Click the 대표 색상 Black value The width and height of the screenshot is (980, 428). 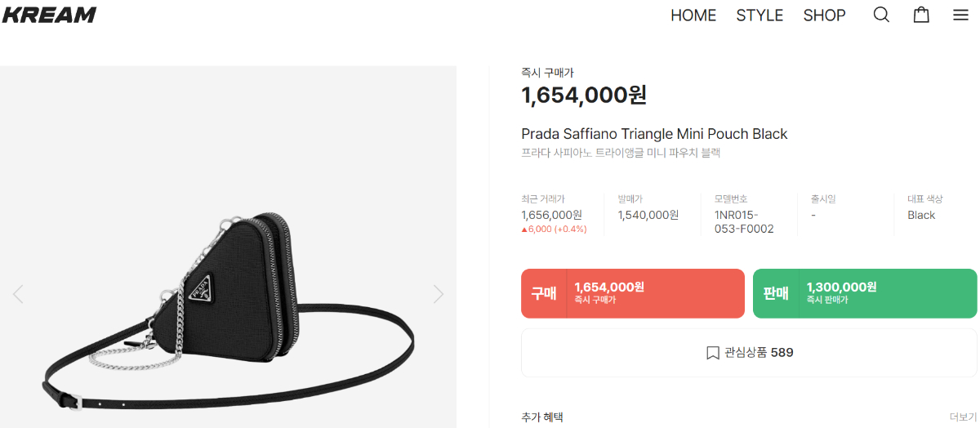pyautogui.click(x=921, y=215)
